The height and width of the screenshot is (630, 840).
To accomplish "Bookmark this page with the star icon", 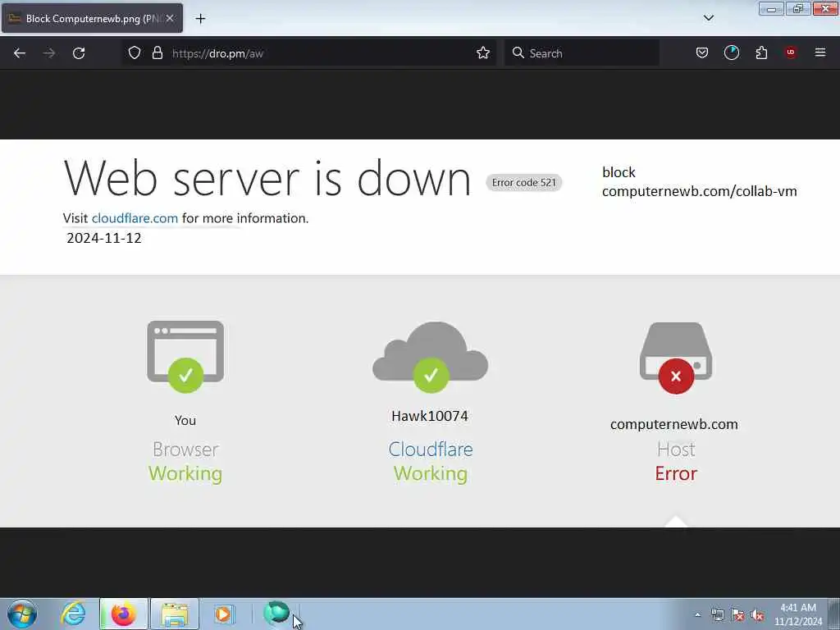I will pos(482,53).
